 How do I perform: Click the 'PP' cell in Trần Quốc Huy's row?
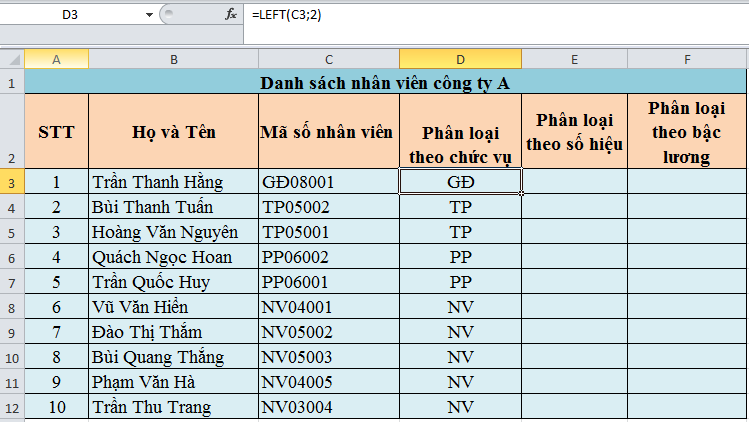(460, 281)
